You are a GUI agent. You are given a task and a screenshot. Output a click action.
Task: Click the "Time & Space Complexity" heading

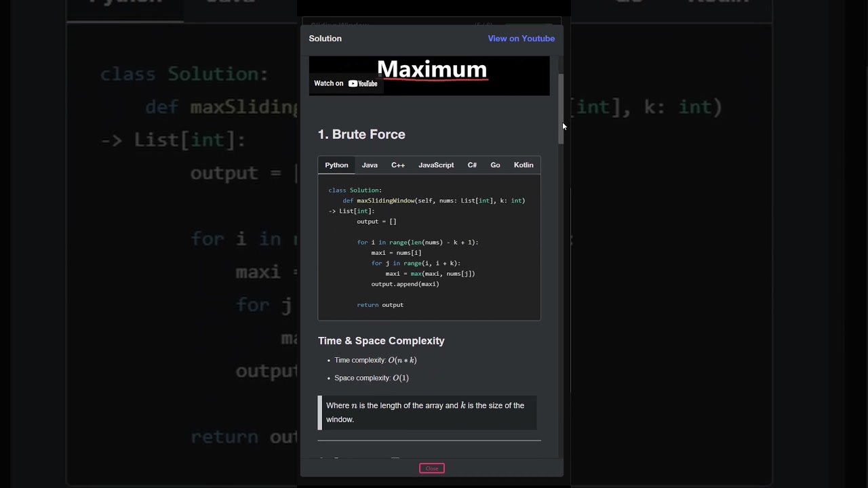click(x=381, y=341)
